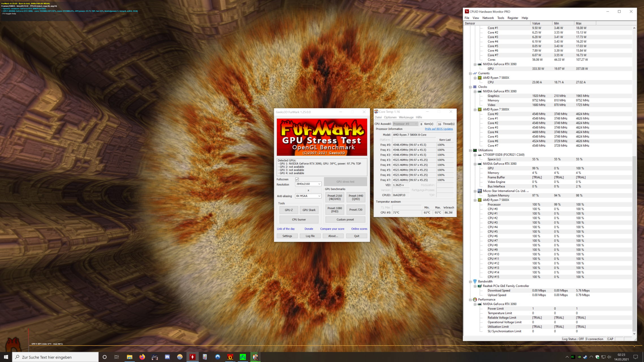This screenshot has width=644, height=362.
Task: Show hidden tray icons chevron
Action: tap(567, 357)
